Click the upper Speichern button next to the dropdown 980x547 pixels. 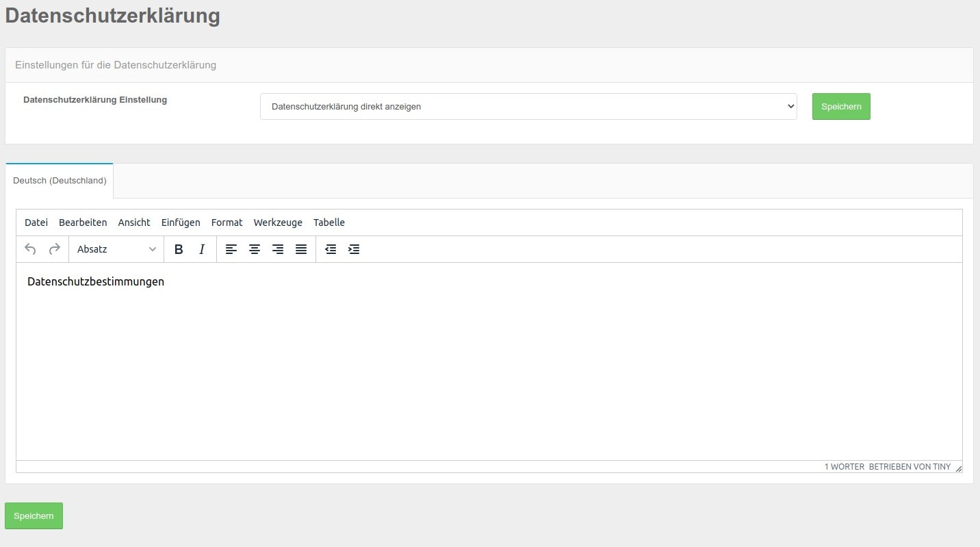click(841, 106)
